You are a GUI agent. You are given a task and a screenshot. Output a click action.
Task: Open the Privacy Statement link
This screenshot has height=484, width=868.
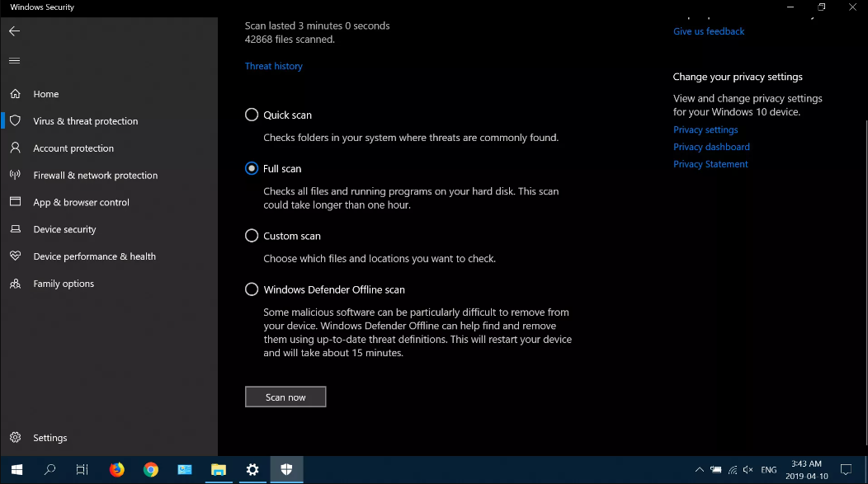(x=710, y=164)
